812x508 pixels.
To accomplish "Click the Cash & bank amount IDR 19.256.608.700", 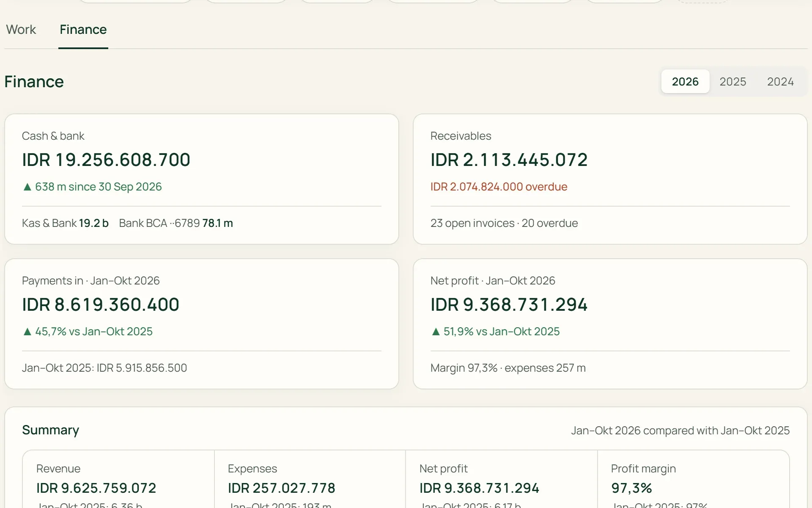I will pyautogui.click(x=106, y=160).
